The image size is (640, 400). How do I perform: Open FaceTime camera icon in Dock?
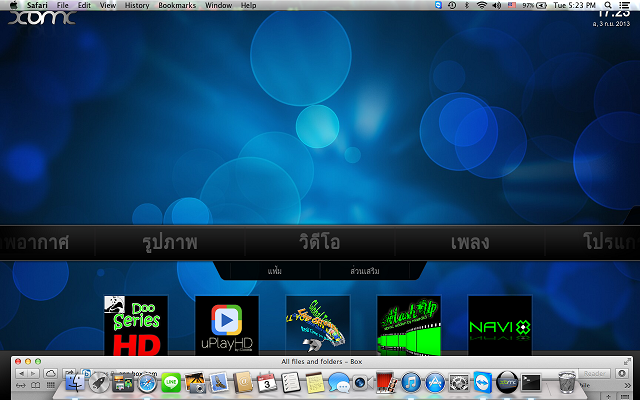coord(363,383)
